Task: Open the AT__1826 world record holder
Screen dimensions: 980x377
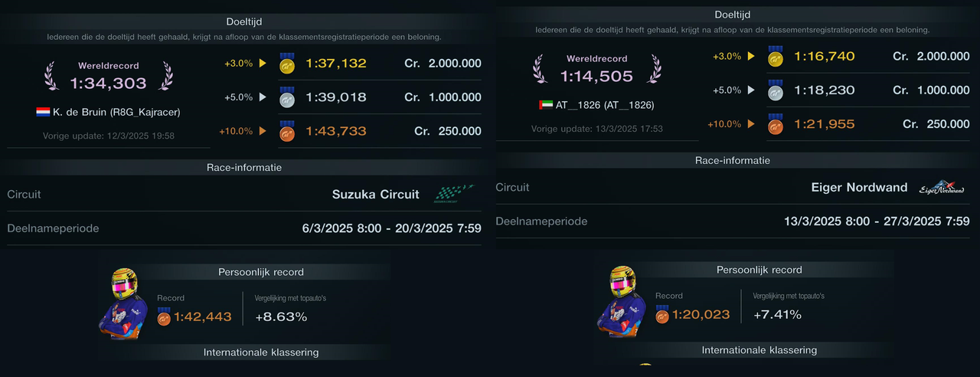Action: click(605, 105)
